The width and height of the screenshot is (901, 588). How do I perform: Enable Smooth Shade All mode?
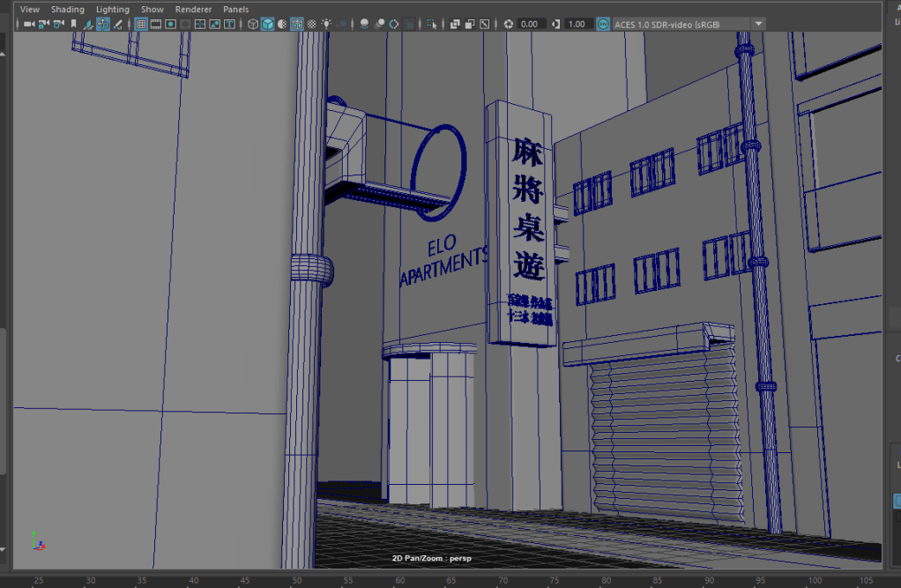coord(267,24)
